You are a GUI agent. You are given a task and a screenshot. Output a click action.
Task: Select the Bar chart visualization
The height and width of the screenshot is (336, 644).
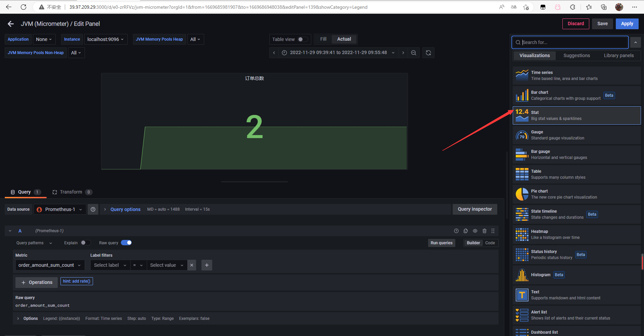coord(577,95)
